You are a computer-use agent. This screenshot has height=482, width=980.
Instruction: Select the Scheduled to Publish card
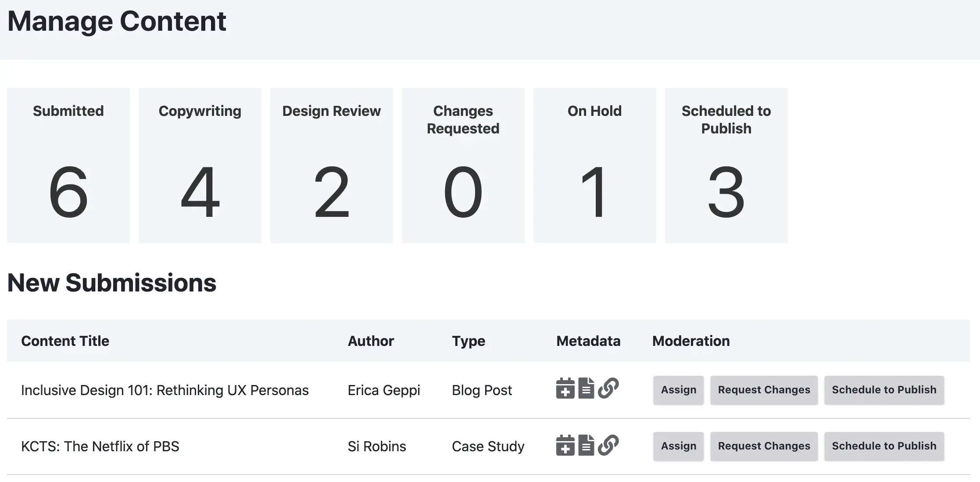pyautogui.click(x=726, y=165)
